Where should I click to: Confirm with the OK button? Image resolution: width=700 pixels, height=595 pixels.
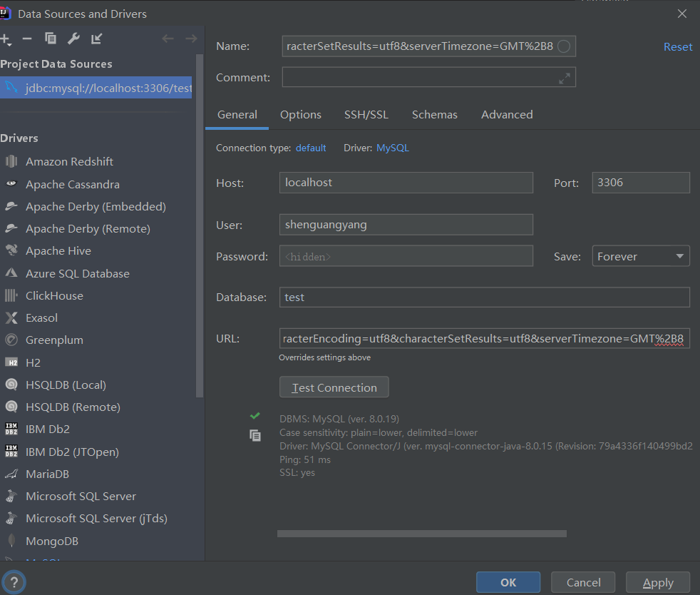point(508,582)
